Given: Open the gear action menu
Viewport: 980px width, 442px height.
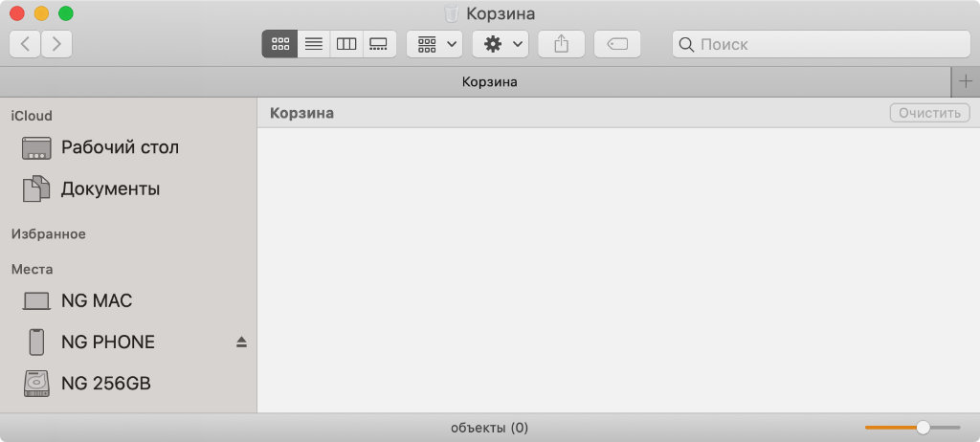Looking at the screenshot, I should 501,44.
